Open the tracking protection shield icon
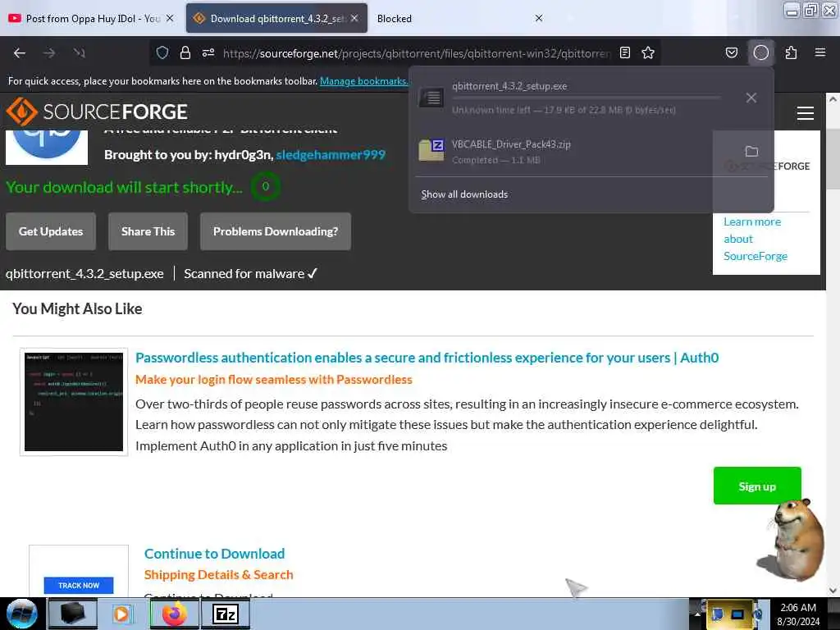Screen dimensions: 840x630 [162, 53]
